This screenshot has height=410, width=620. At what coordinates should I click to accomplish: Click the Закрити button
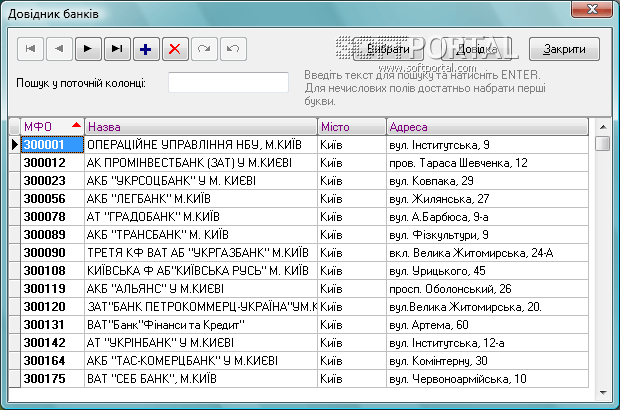click(x=564, y=49)
